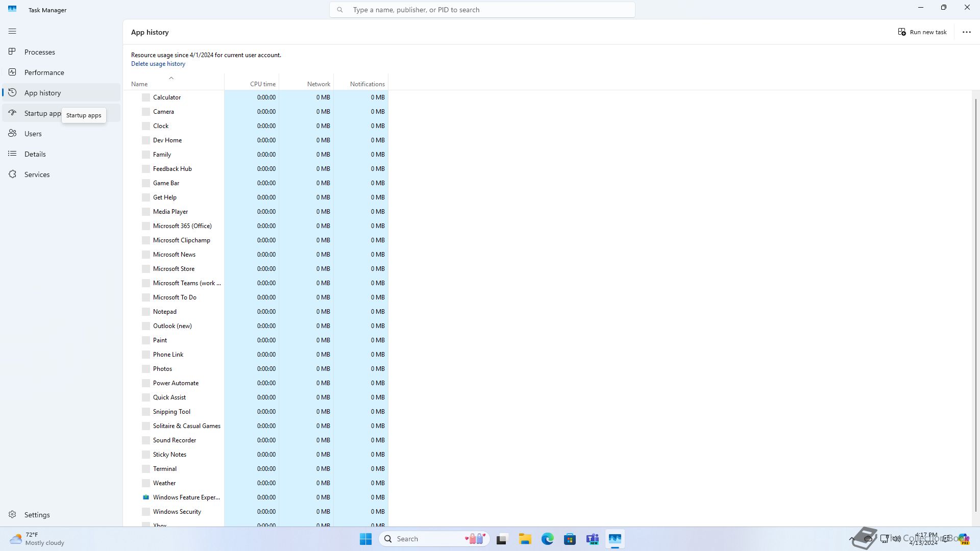Click the name, publisher, or PID search field
980x551 pixels.
(482, 10)
